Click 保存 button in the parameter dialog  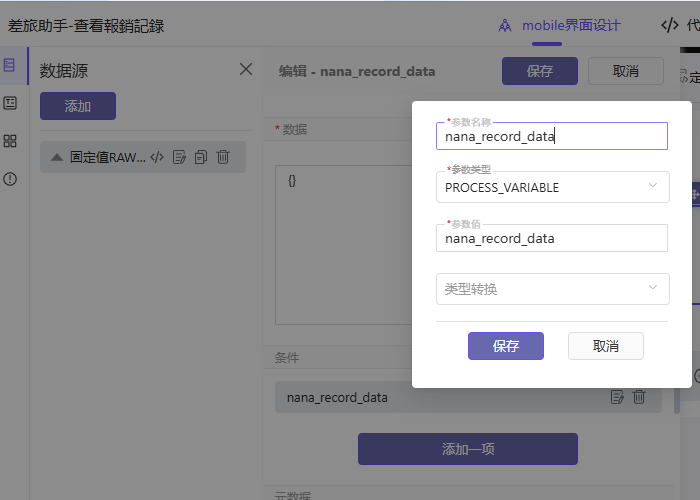coord(505,346)
